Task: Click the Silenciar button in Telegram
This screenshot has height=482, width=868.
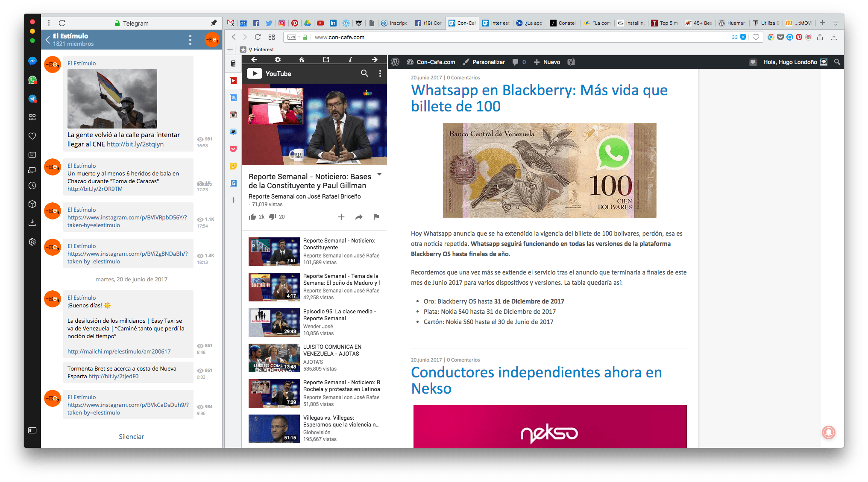Action: 131,436
